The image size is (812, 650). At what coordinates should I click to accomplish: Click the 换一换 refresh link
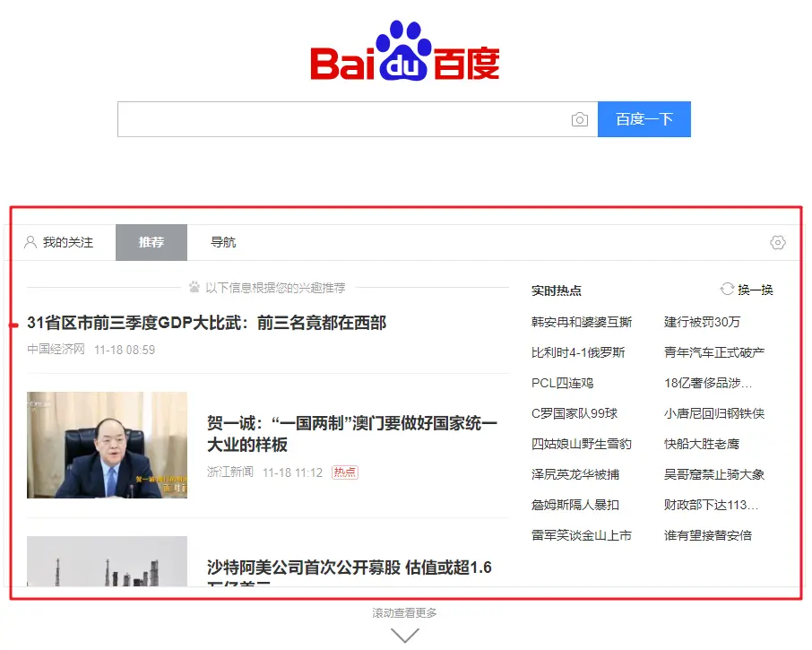point(755,290)
